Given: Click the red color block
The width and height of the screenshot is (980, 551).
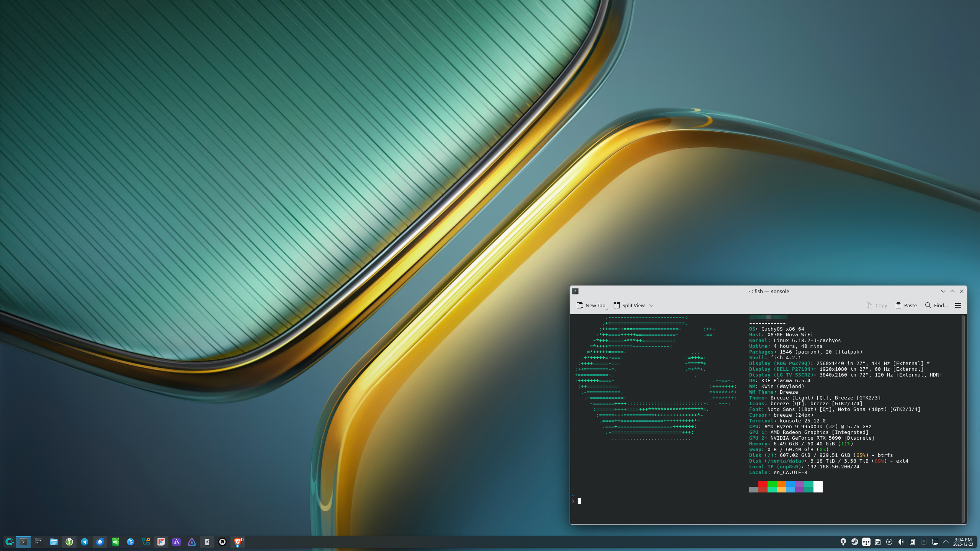Looking at the screenshot, I should click(763, 484).
